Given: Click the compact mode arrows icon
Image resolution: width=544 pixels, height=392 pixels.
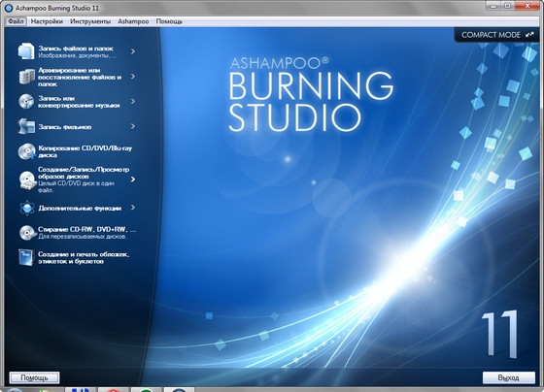Looking at the screenshot, I should [529, 35].
